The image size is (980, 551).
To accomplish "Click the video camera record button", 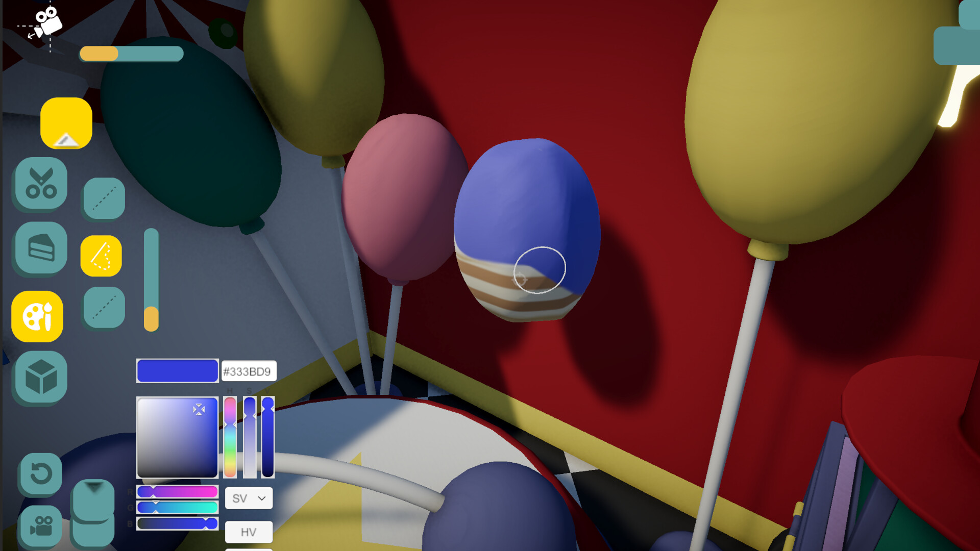I will (x=41, y=525).
